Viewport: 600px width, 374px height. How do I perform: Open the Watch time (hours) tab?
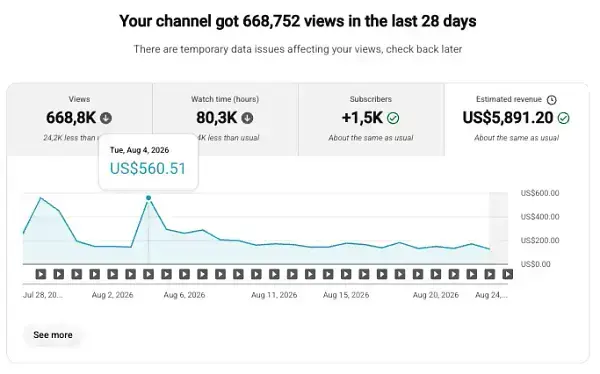coord(225,119)
